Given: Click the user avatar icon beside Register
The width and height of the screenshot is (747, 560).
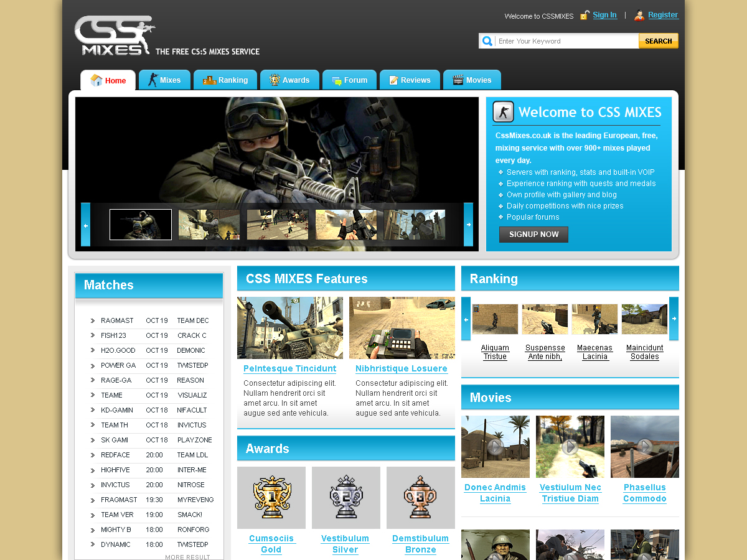Looking at the screenshot, I should coord(639,15).
